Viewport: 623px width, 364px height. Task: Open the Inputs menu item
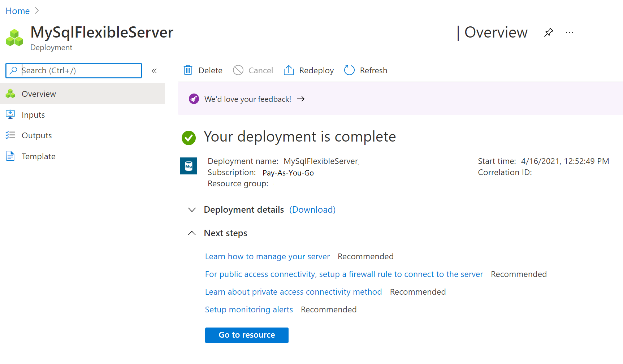coord(33,115)
